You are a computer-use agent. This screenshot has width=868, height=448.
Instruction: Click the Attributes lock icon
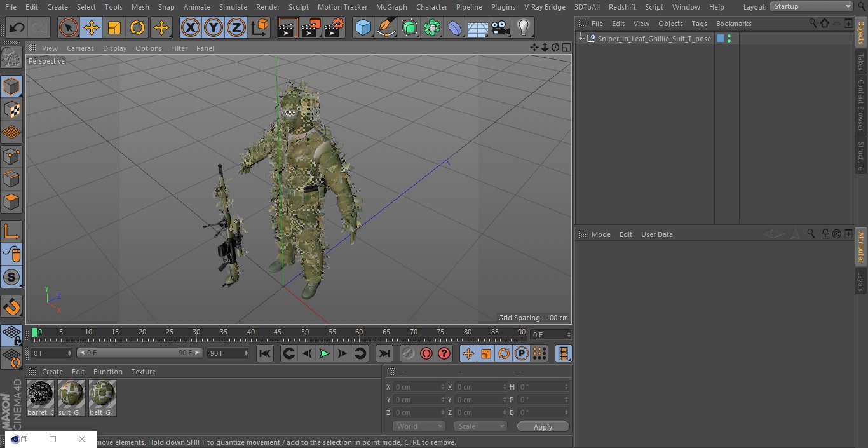825,234
